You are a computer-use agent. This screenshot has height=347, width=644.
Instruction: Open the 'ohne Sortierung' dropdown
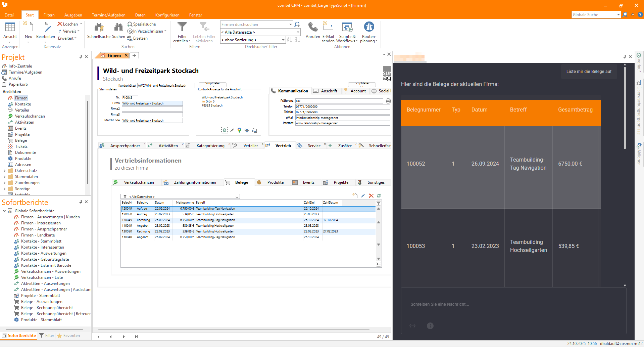[x=283, y=40]
